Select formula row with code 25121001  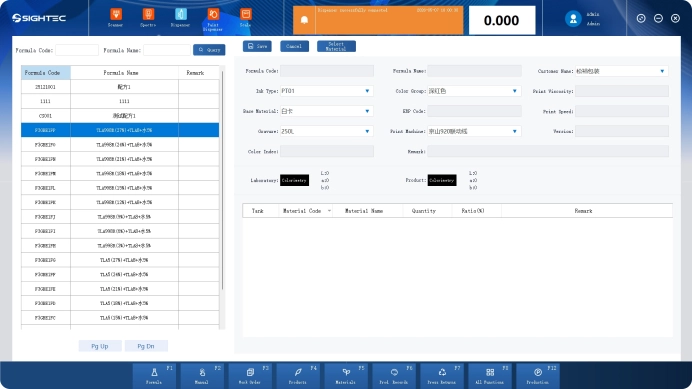(x=120, y=87)
